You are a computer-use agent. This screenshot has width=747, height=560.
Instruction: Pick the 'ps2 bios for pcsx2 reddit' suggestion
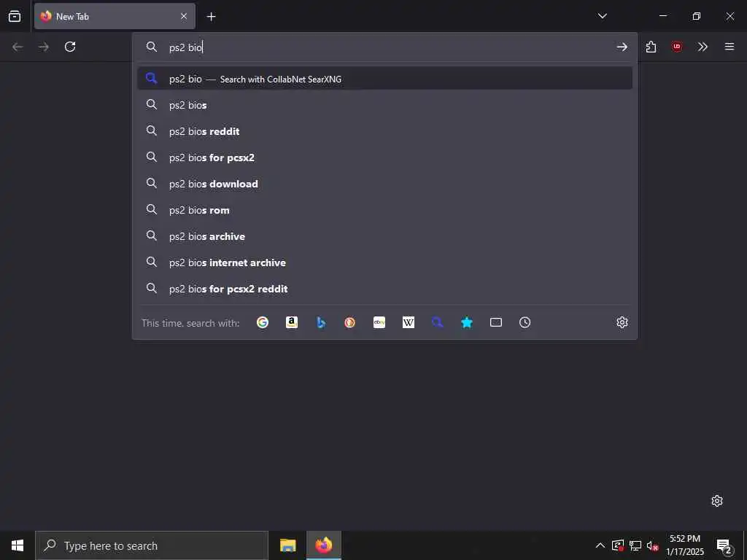point(385,289)
